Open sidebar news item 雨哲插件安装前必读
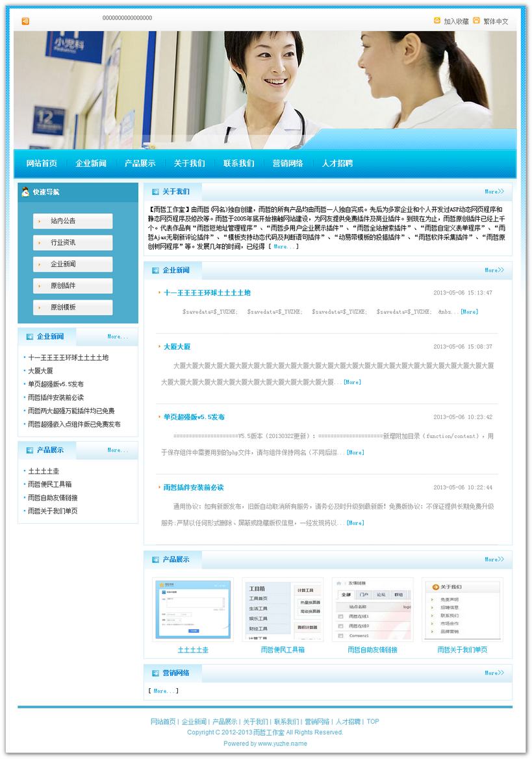Image resolution: width=532 pixels, height=759 pixels. [56, 398]
